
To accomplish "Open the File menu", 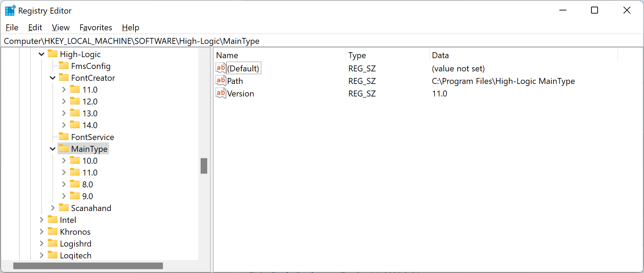I will coord(12,28).
